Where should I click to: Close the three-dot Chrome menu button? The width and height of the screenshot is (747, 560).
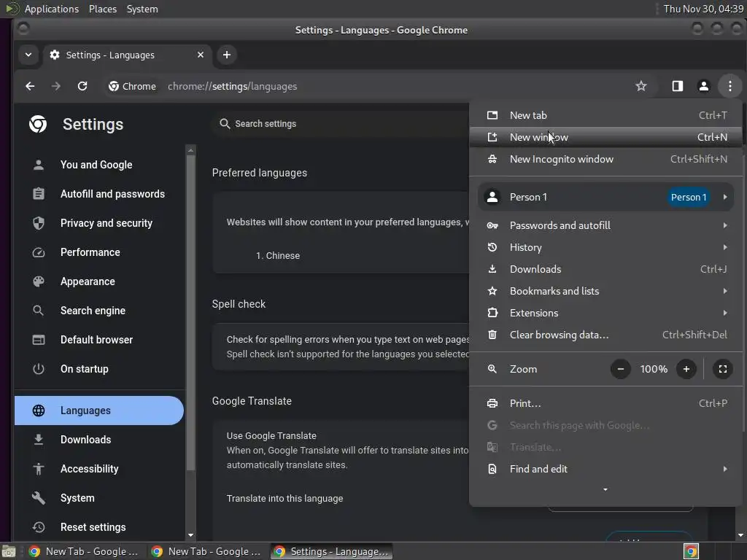pos(729,86)
